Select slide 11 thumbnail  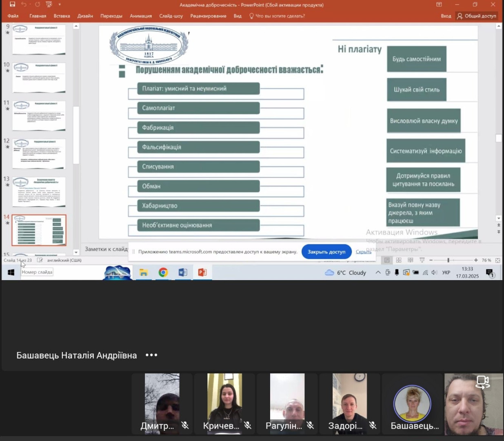[x=39, y=116]
